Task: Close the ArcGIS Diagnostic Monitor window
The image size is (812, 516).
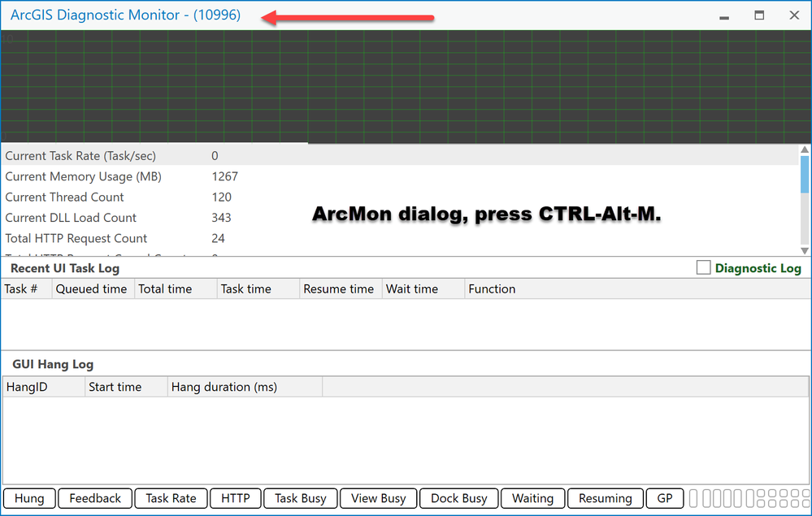Action: 794,15
